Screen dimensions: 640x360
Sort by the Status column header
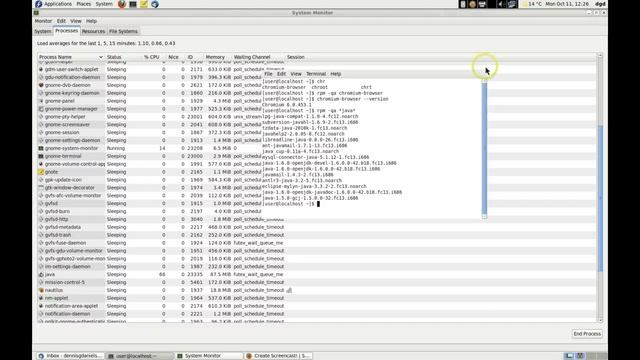(x=122, y=57)
